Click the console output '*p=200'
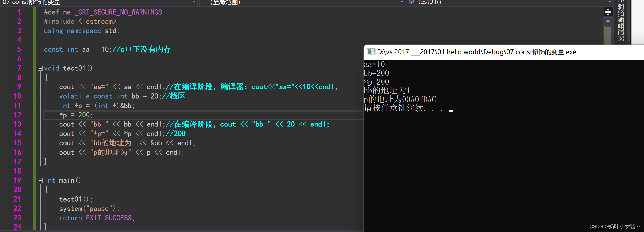Image resolution: width=644 pixels, height=232 pixels. coord(376,82)
